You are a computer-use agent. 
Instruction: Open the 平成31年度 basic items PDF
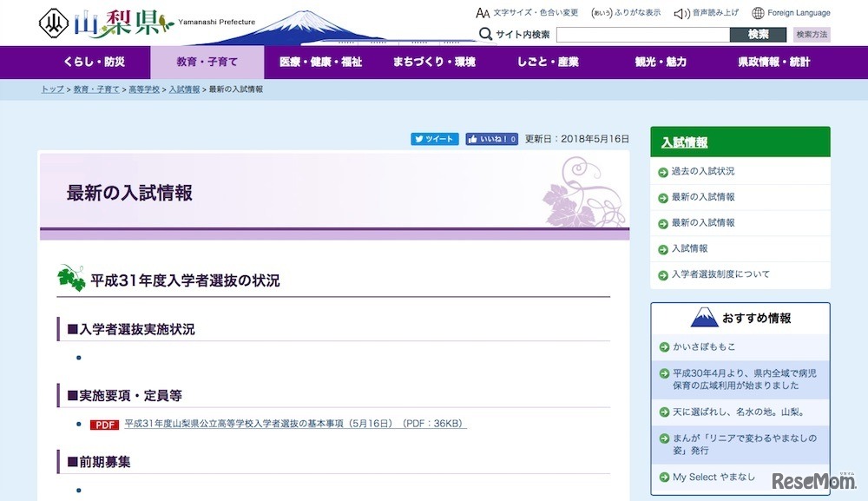click(295, 424)
